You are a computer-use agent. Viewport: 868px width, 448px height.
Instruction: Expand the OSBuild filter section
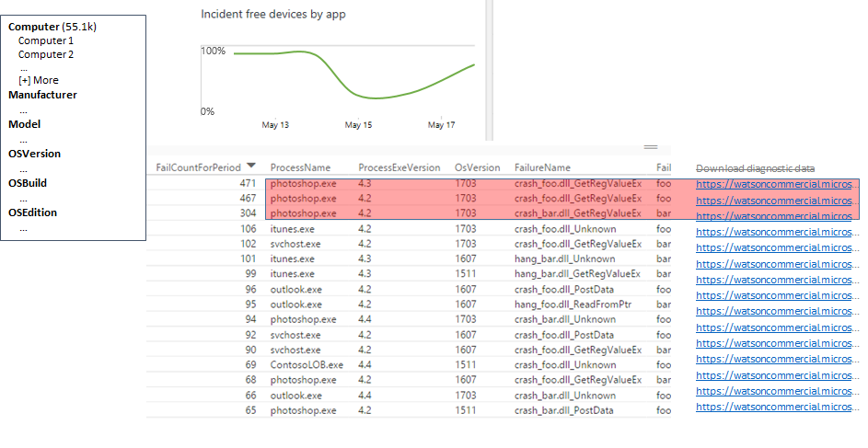(x=28, y=183)
